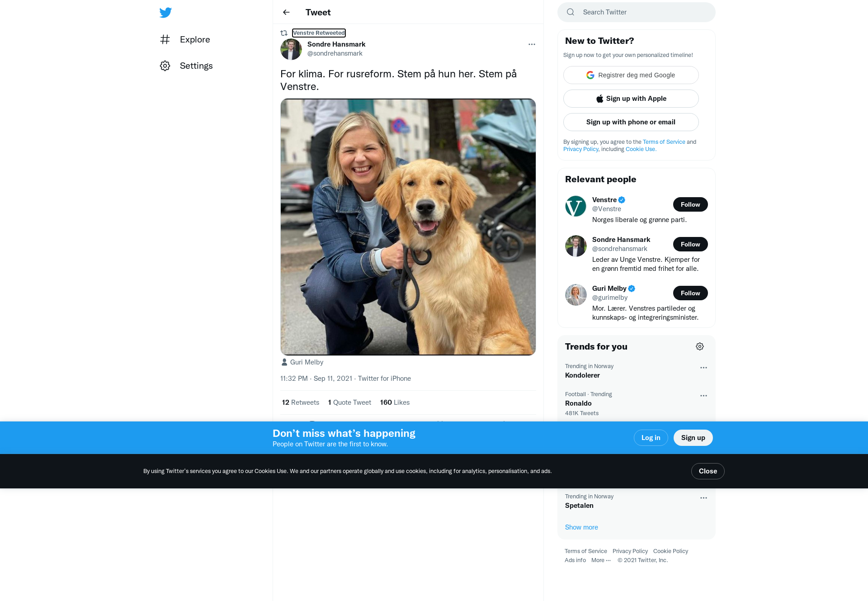Open Explore via the hashtag icon
Screen dimensions: 868x601
165,39
